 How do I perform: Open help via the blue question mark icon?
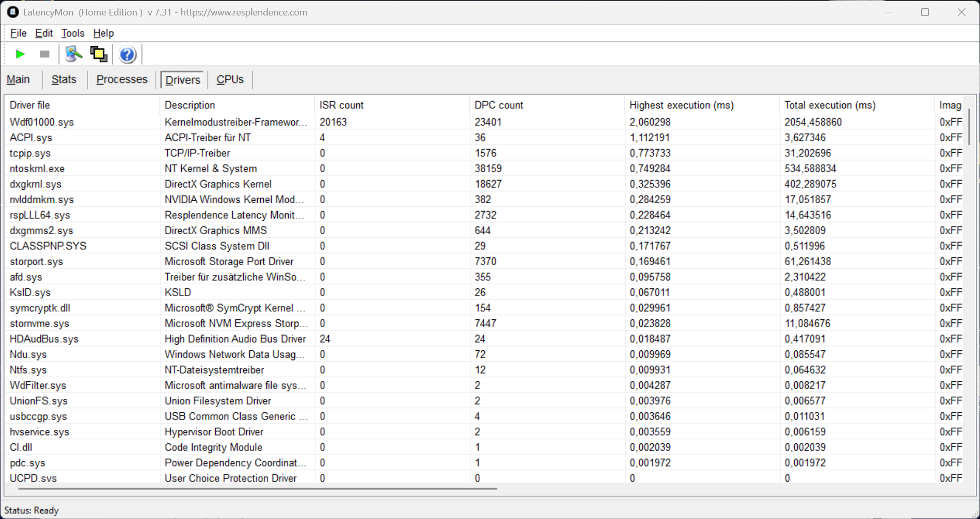tap(127, 54)
